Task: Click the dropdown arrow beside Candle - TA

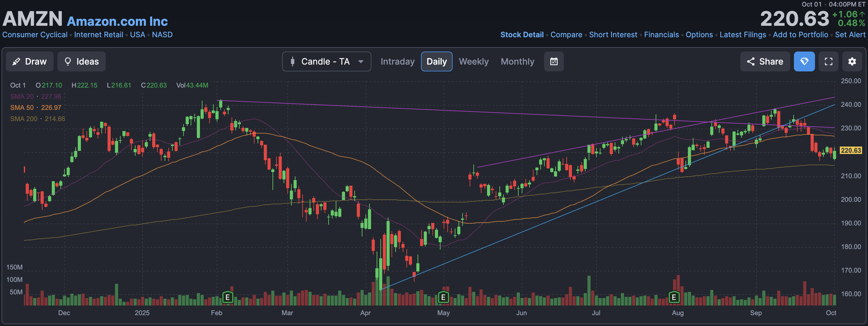Action: pyautogui.click(x=361, y=62)
